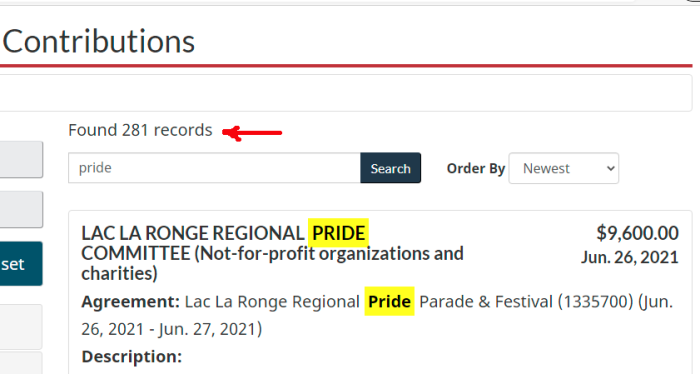700x374 pixels.
Task: Open the LAC LA RONGE REGIONAL PRIDE COMMITTEE record
Action: point(272,253)
